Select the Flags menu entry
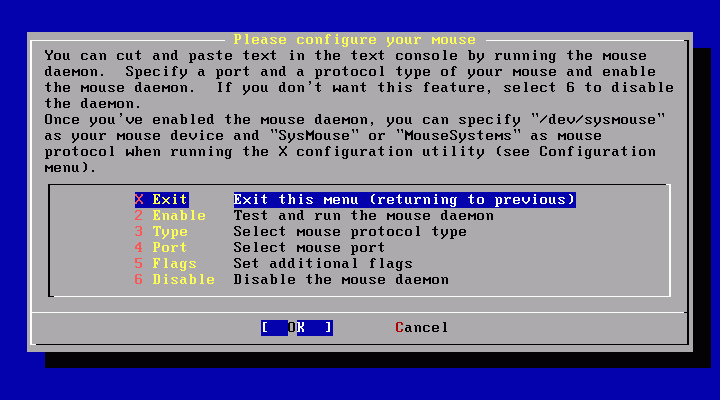 (x=273, y=264)
